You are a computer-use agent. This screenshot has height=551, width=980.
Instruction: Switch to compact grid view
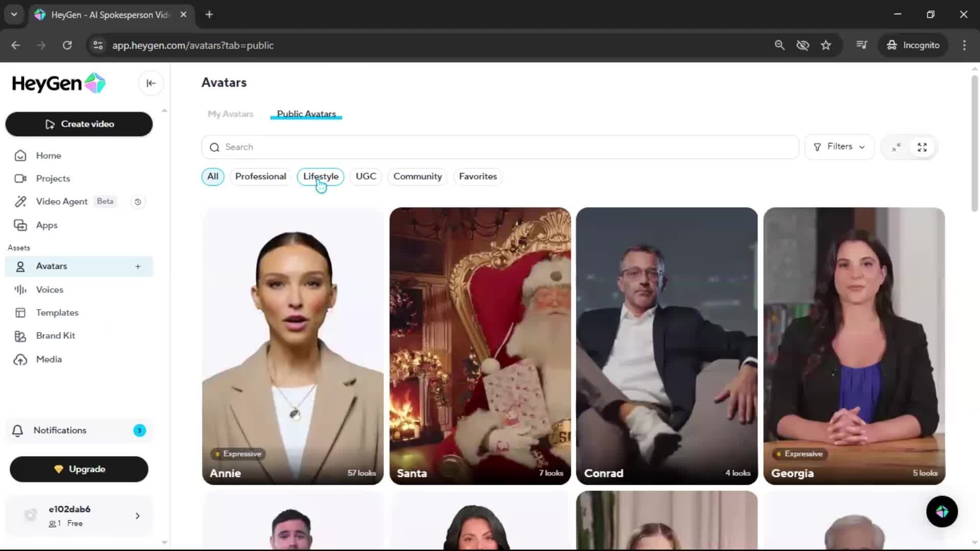tap(896, 147)
